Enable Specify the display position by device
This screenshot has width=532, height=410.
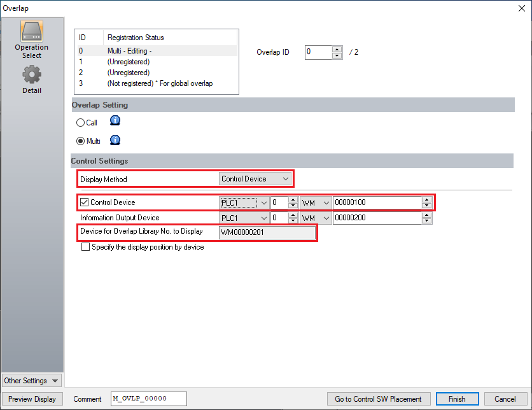(85, 247)
